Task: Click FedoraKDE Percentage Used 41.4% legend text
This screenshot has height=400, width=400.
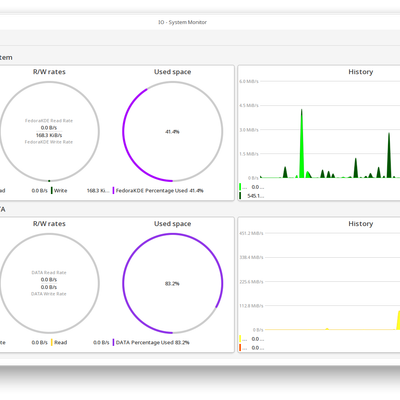Action: 160,191
